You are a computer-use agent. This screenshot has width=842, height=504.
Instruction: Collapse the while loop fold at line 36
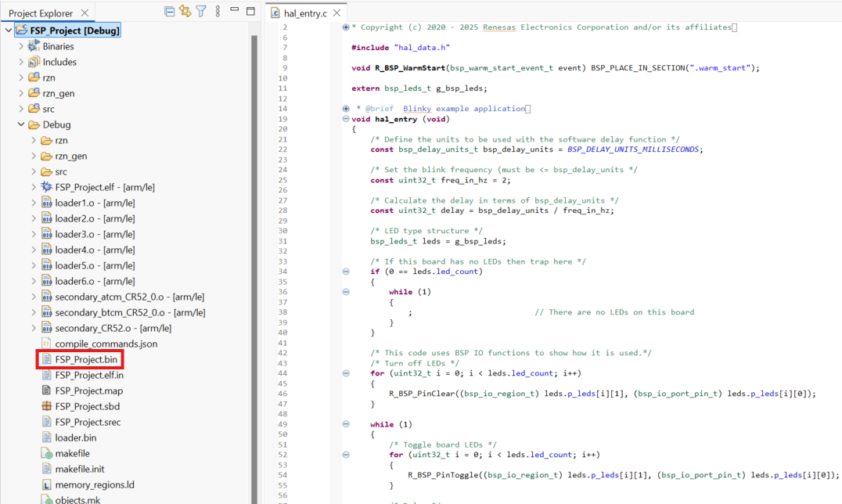click(x=344, y=290)
